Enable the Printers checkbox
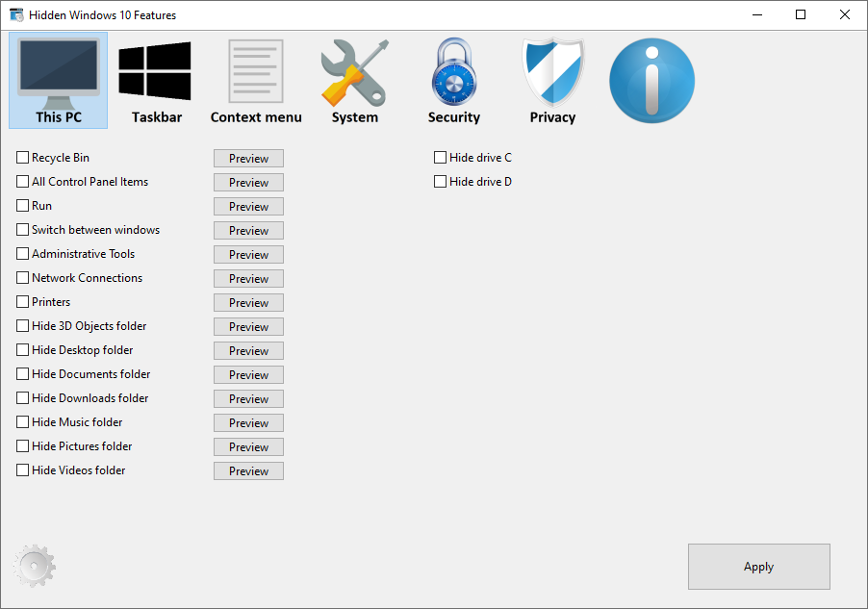This screenshot has height=609, width=868. (x=23, y=302)
